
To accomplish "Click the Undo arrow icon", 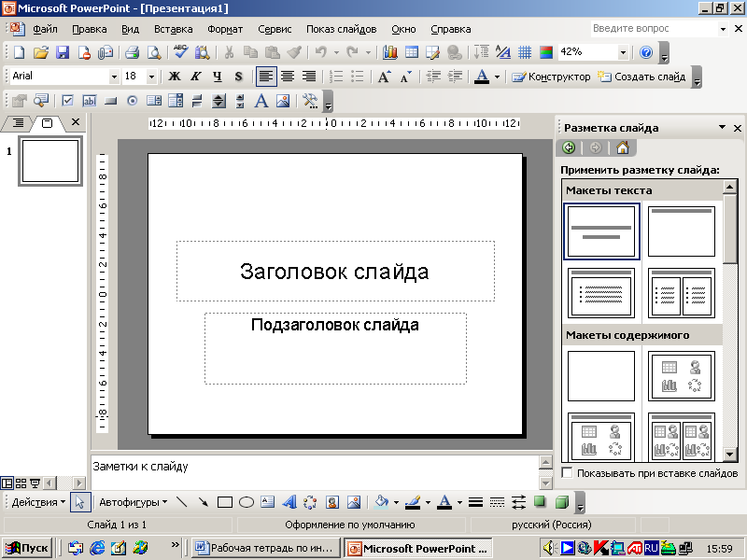I will tap(321, 52).
